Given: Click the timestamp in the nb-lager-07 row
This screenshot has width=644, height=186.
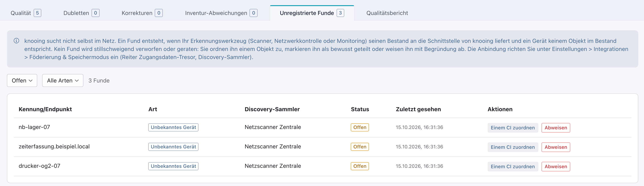Looking at the screenshot, I should (x=419, y=127).
